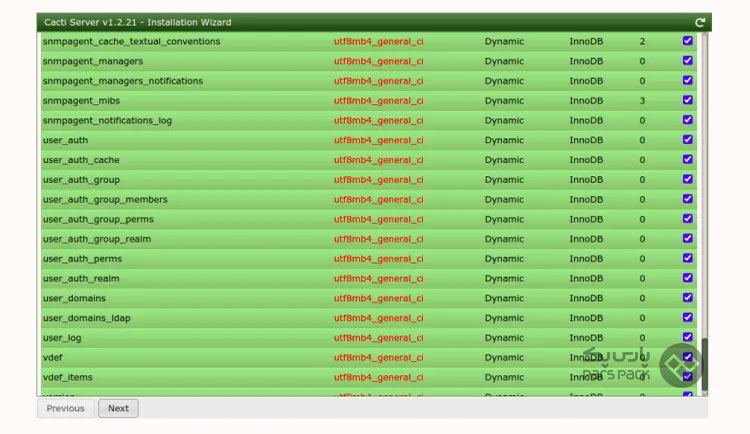This screenshot has width=750, height=434.
Task: Click the collation value in user_auth row
Action: pos(379,140)
